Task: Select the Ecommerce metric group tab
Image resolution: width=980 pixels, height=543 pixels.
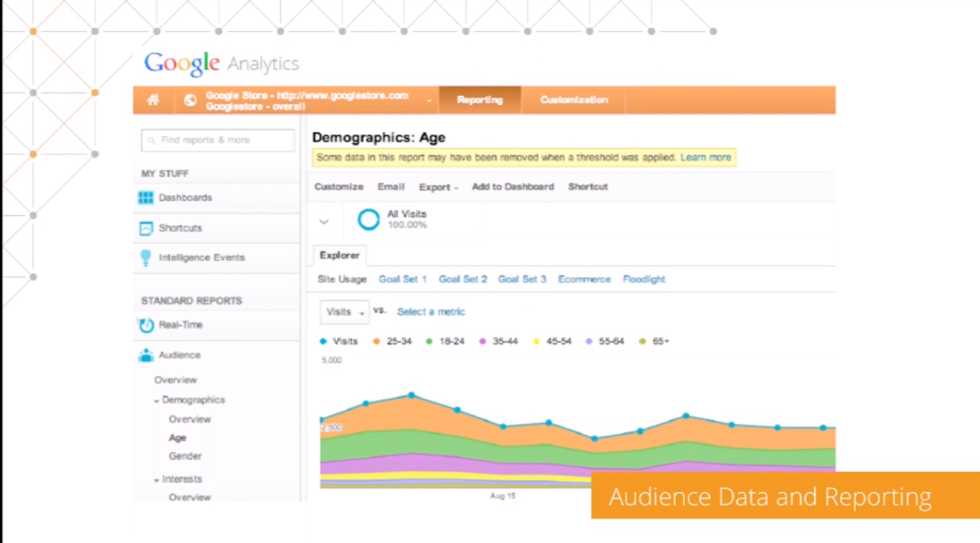Action: pyautogui.click(x=584, y=279)
